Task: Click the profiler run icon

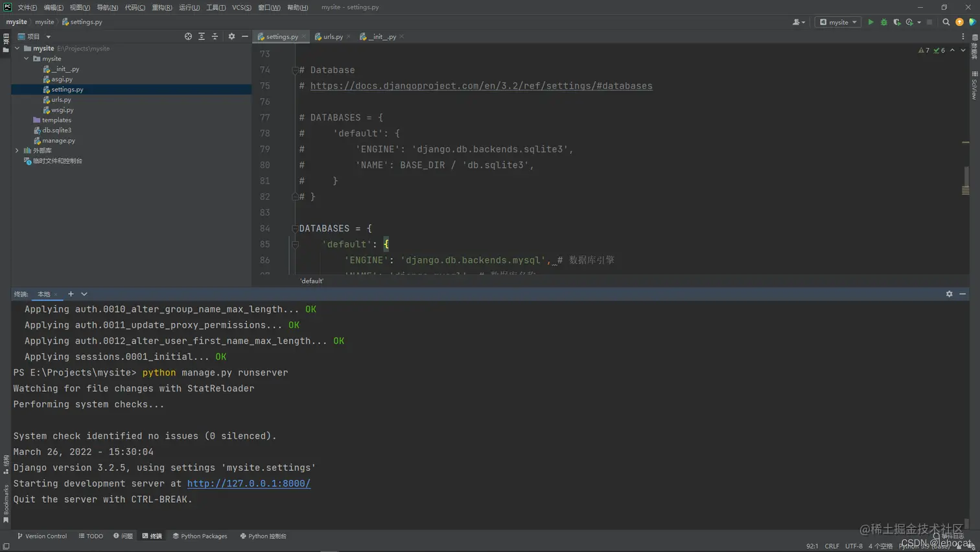Action: pyautogui.click(x=909, y=22)
